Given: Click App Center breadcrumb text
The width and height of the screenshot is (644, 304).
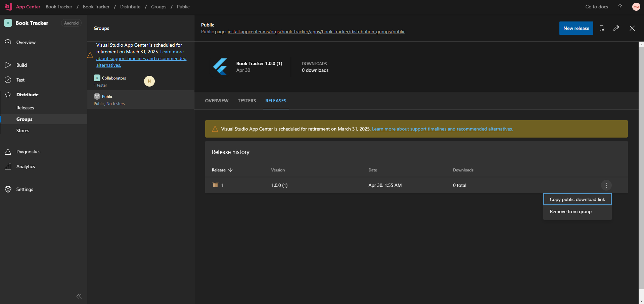Looking at the screenshot, I should click(28, 7).
